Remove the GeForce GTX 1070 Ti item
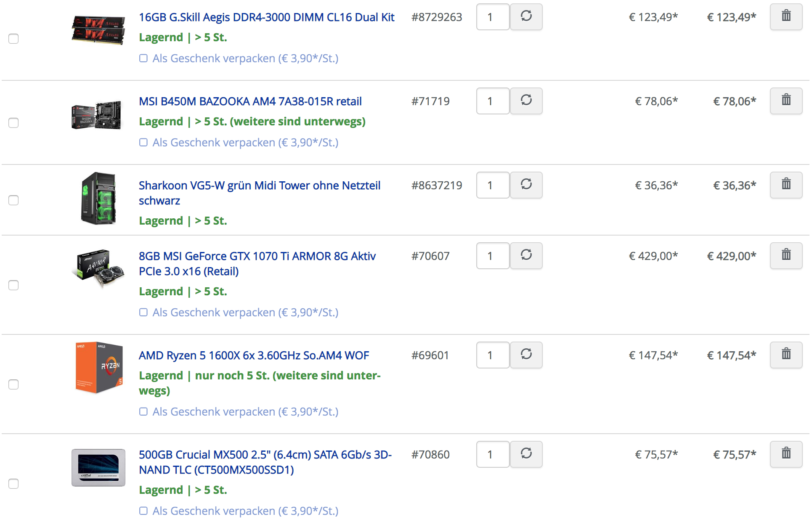The width and height of the screenshot is (812, 530). [786, 256]
